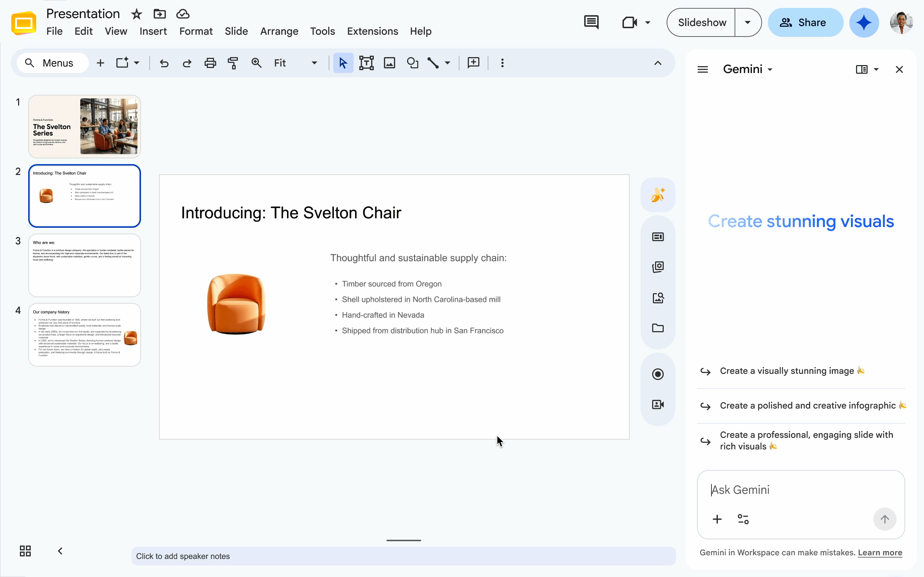Print the presentation
The height and width of the screenshot is (577, 924).
tap(210, 63)
